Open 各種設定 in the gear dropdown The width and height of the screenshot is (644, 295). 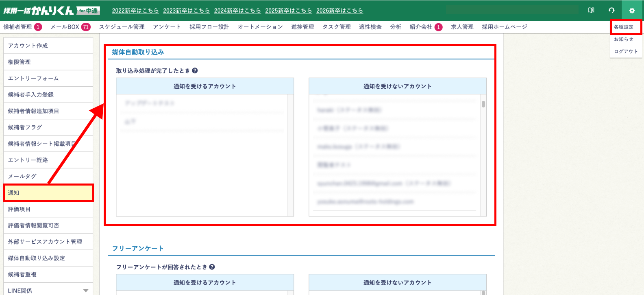click(624, 27)
